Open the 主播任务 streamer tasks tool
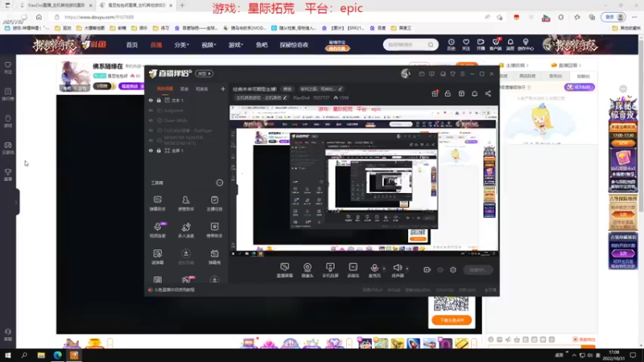The image size is (644, 362). tap(214, 204)
